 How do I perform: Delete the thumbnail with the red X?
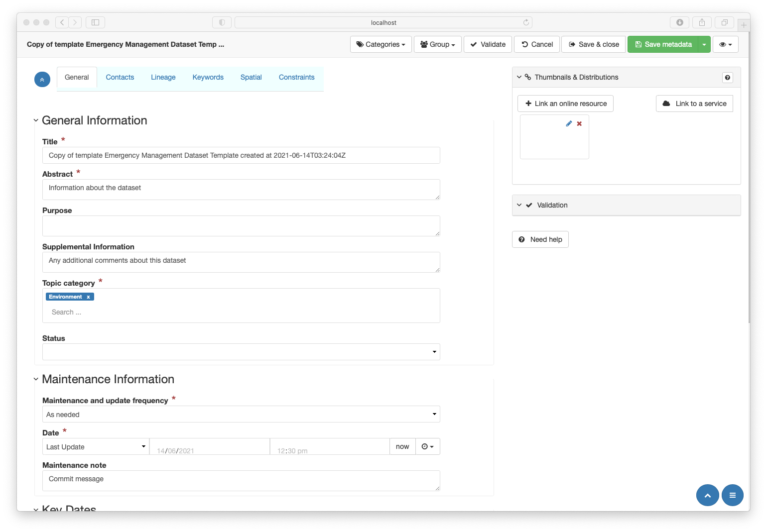point(579,123)
